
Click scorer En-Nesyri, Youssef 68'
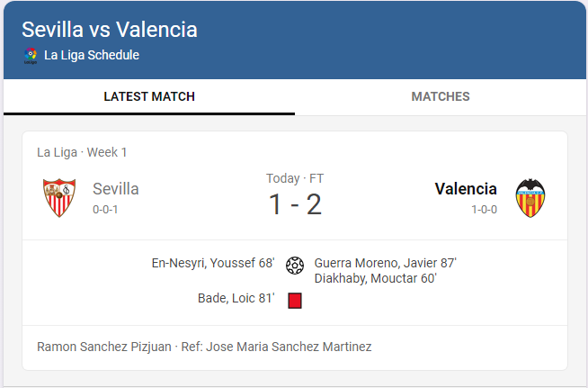213,263
